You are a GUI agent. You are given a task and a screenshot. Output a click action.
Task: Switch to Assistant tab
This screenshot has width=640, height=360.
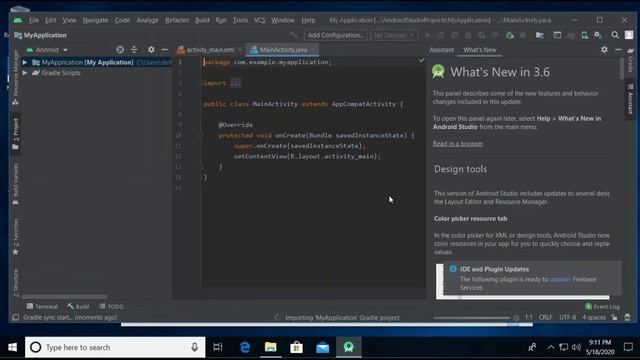pyautogui.click(x=441, y=50)
